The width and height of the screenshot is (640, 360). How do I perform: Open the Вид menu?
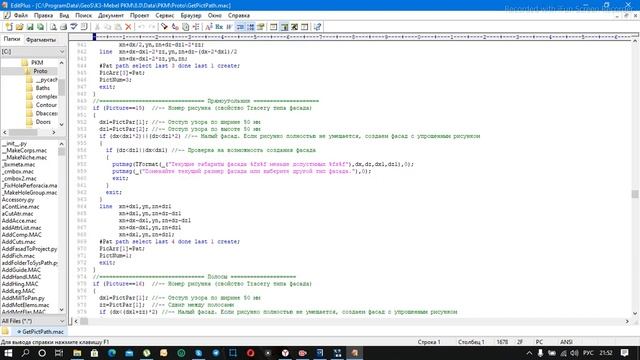pyautogui.click(x=64, y=16)
